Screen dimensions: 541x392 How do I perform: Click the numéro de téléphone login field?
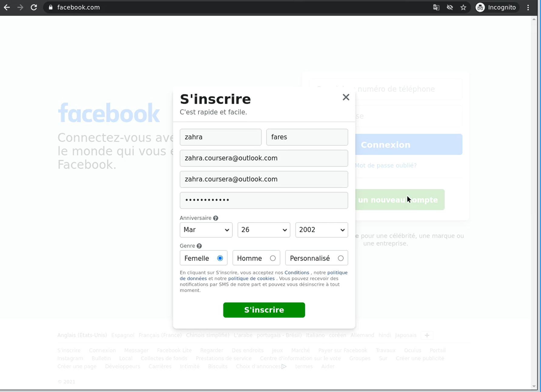[x=409, y=89]
